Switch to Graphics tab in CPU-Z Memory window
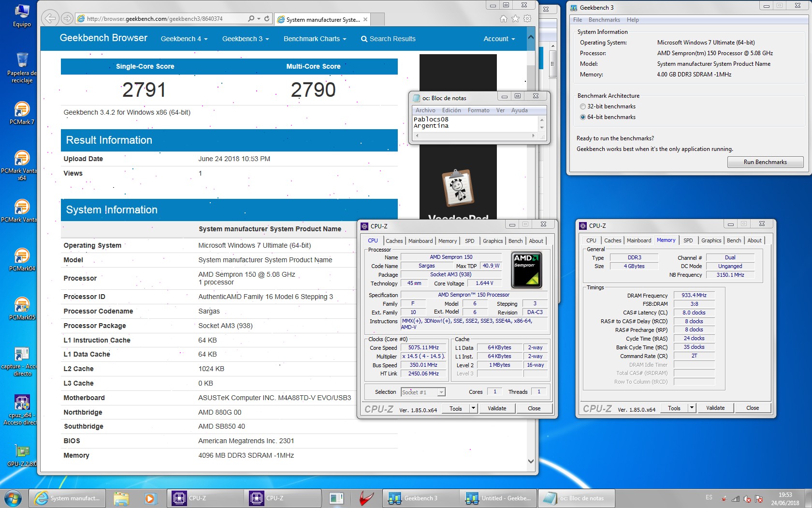 click(711, 240)
